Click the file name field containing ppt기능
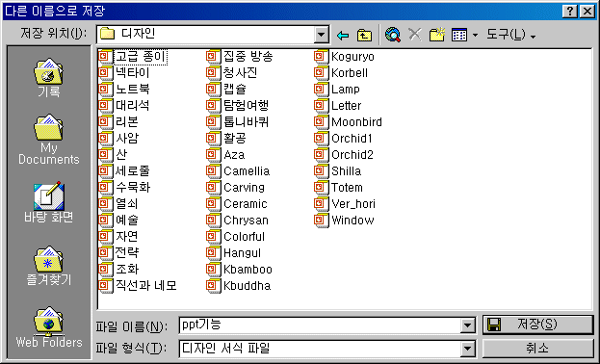This screenshot has width=600, height=364. (320, 325)
